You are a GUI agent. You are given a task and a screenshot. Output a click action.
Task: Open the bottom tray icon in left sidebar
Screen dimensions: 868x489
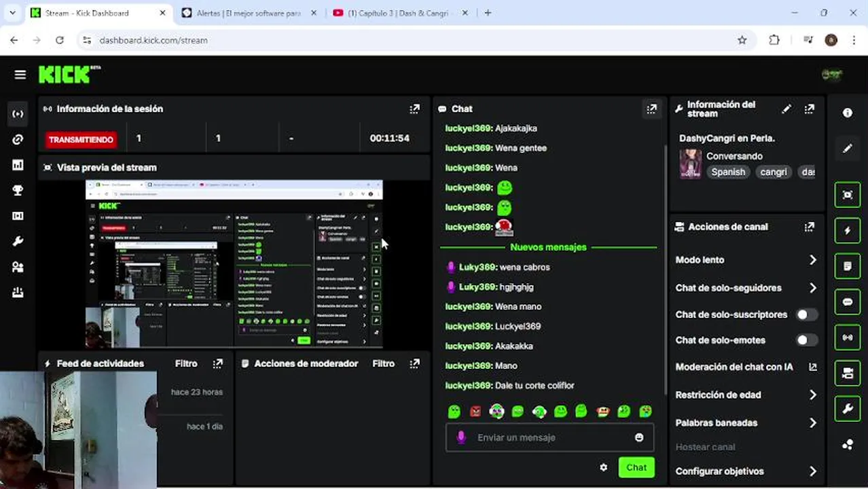18,293
